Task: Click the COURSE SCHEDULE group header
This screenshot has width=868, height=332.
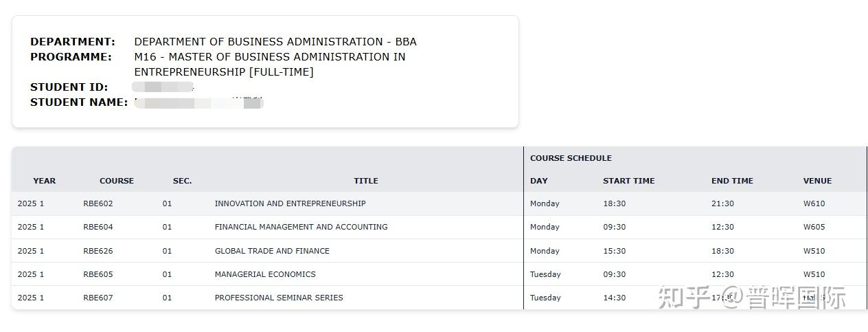Action: coord(571,158)
